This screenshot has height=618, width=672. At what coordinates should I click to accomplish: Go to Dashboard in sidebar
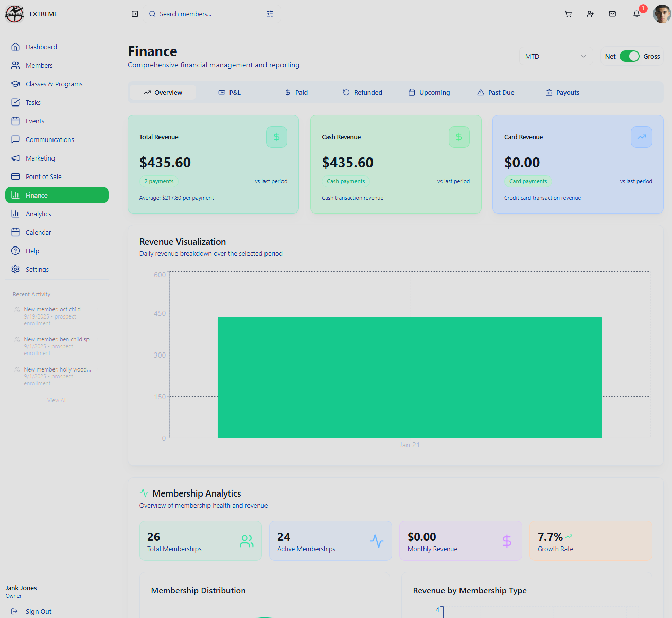click(x=57, y=47)
